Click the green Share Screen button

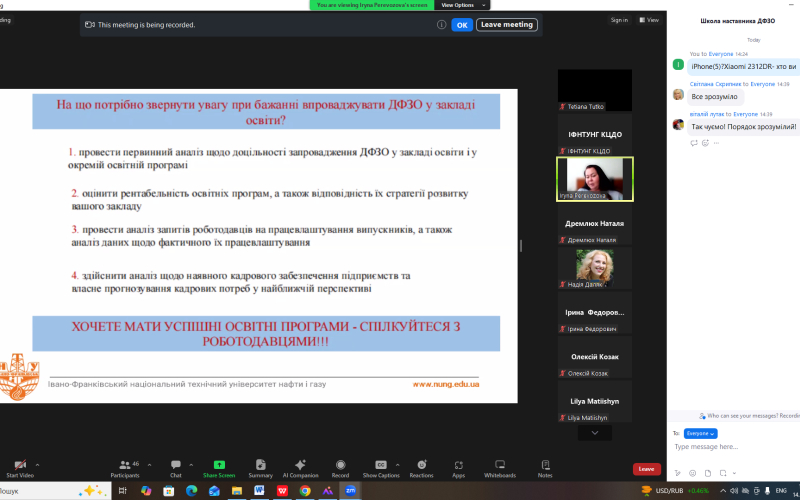point(219,468)
